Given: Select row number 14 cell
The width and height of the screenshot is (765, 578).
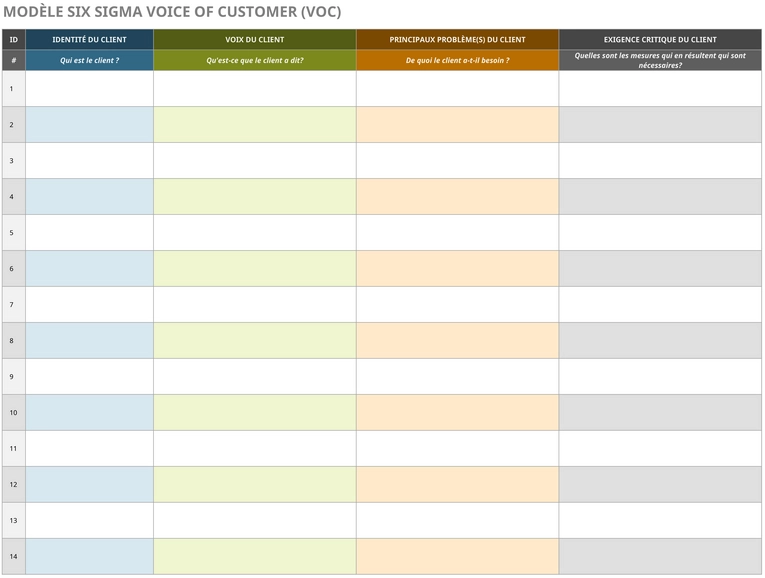Looking at the screenshot, I should (x=14, y=557).
